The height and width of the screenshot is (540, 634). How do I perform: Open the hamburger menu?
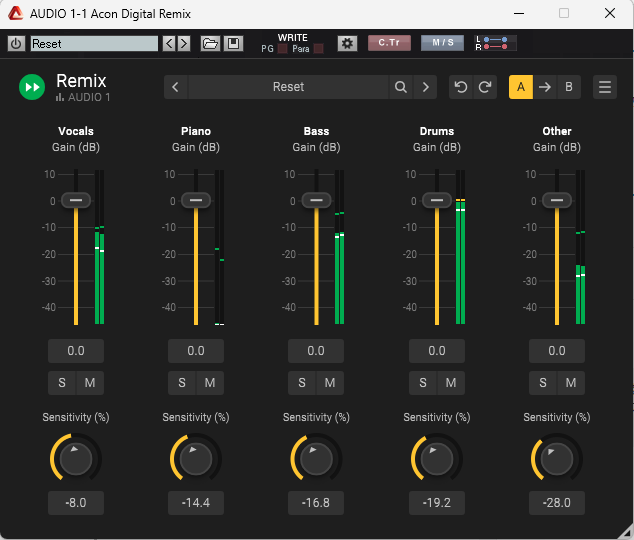point(605,87)
